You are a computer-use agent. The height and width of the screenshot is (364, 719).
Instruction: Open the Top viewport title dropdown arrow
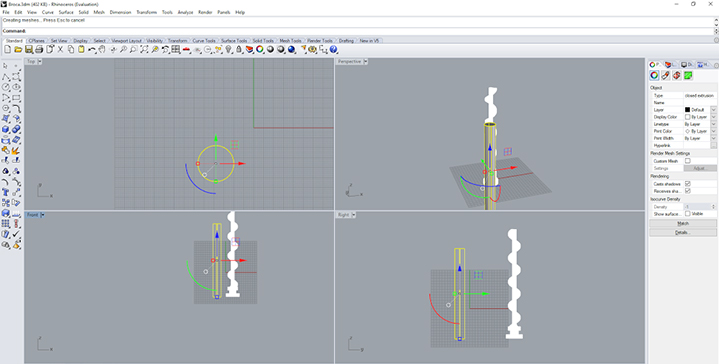coord(40,61)
